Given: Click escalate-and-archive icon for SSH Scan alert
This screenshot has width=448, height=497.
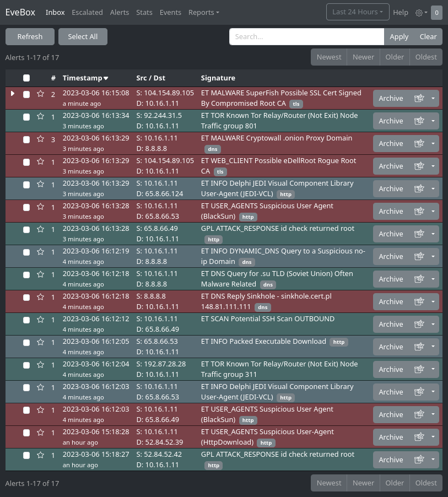Looking at the screenshot, I should point(420,324).
